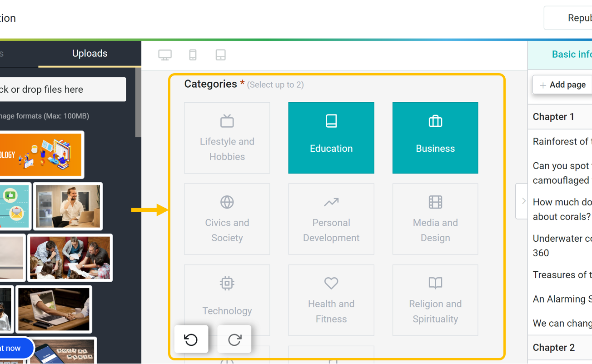
Task: Switch to mobile phone preview
Action: click(x=193, y=55)
